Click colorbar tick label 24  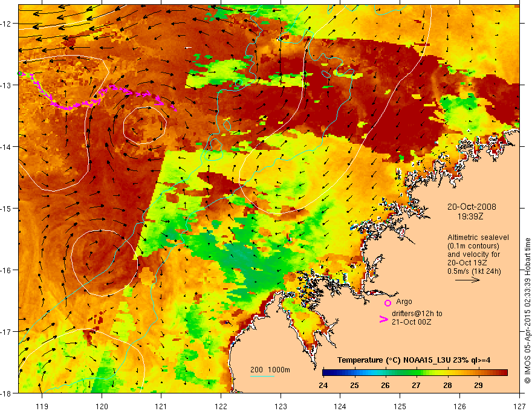(323, 386)
